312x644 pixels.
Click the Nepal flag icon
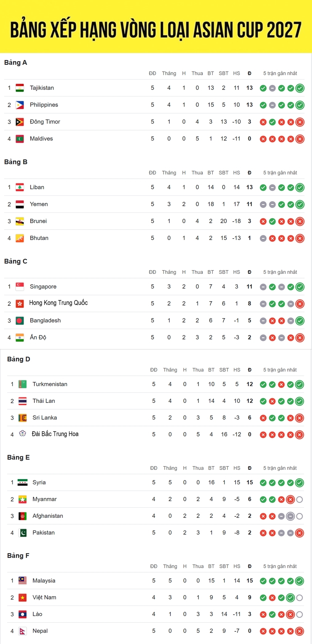tap(22, 631)
